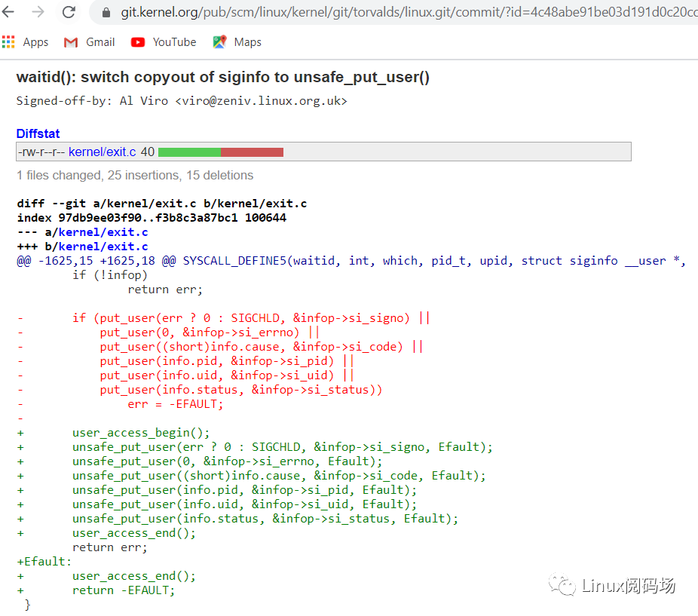Click the @@ -1625,15 +1625,18 @@ hunk header
698x616 pixels.
(x=351, y=261)
